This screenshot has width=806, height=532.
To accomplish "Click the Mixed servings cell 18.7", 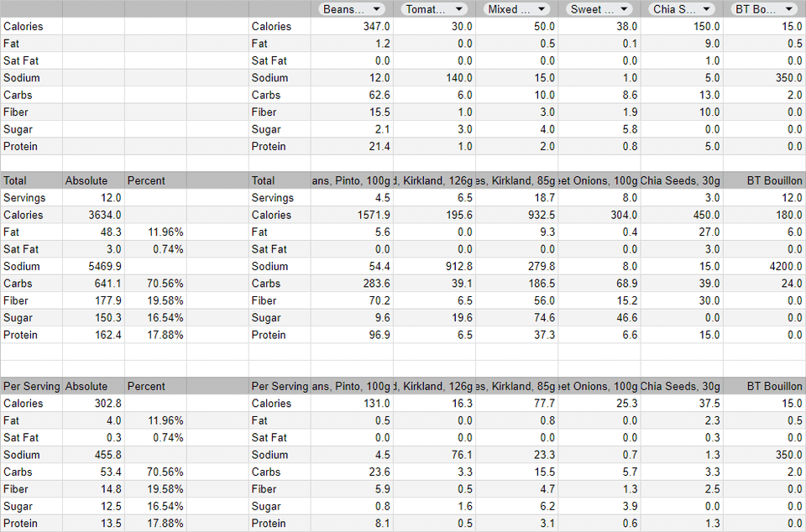I will pyautogui.click(x=516, y=198).
